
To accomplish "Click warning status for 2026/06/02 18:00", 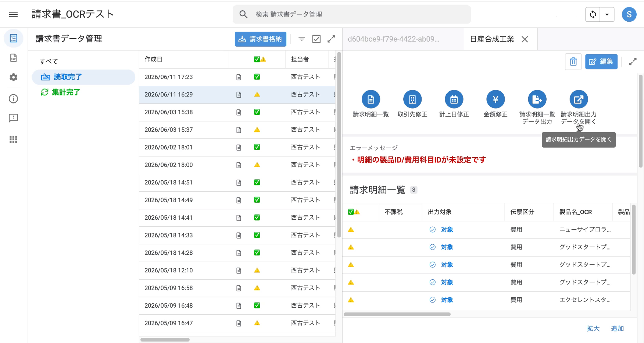I will (x=257, y=165).
